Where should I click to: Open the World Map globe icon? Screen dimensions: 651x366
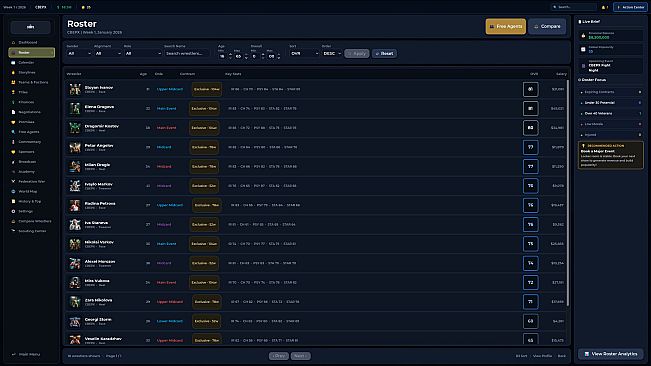pos(13,192)
